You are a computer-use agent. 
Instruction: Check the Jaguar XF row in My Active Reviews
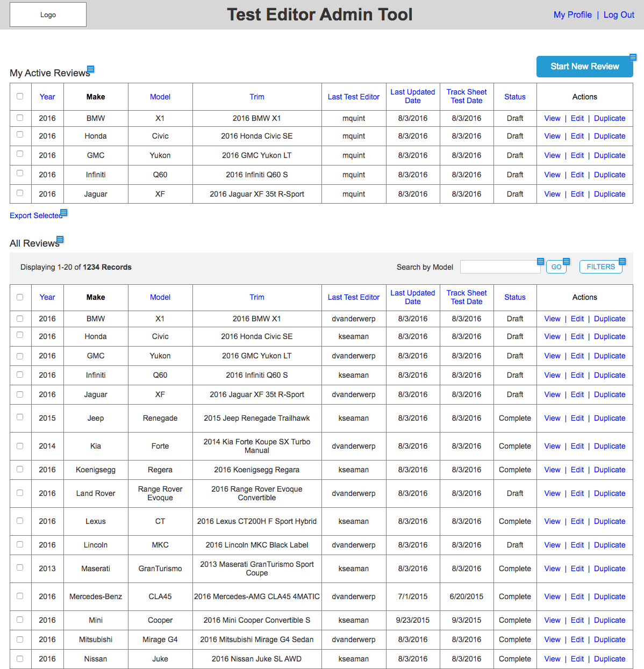coord(20,192)
